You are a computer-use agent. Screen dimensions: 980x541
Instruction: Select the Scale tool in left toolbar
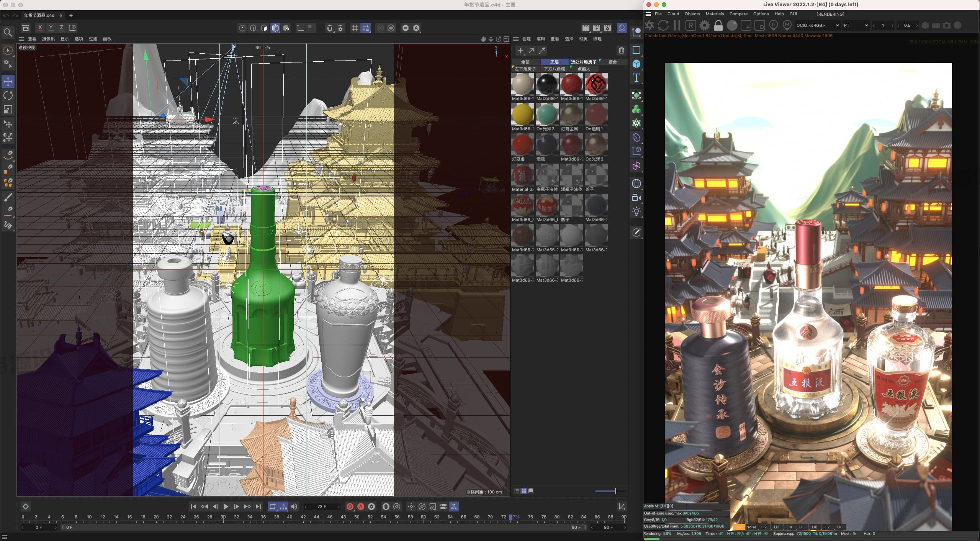pos(8,110)
